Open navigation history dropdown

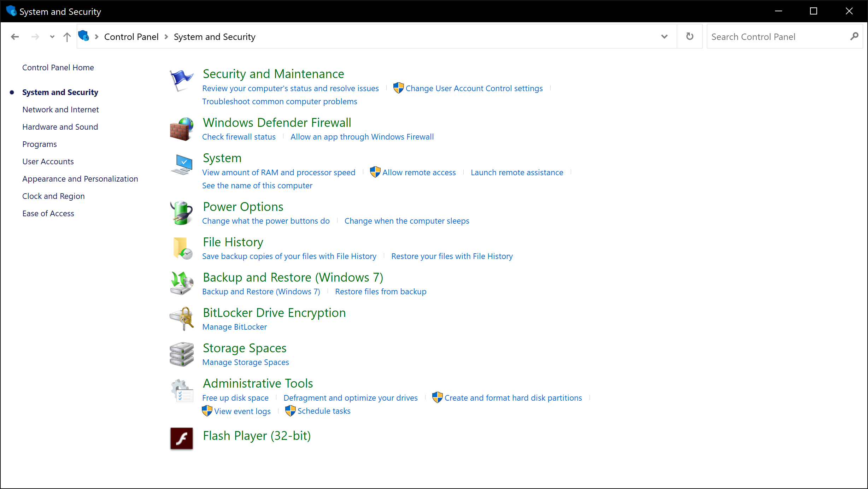pos(52,37)
